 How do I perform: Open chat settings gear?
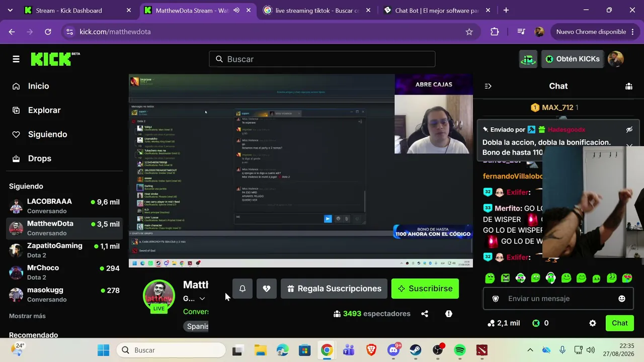click(593, 323)
